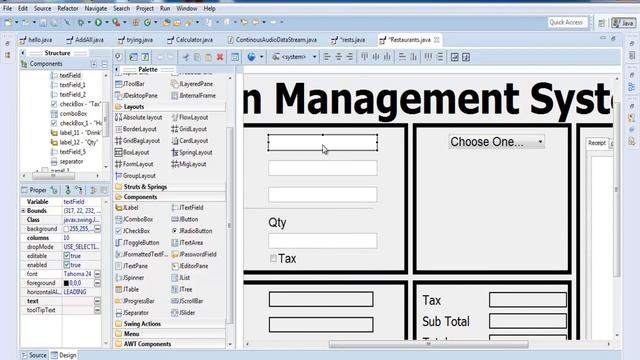Open the Run button dropdown arrow
This screenshot has height=360, width=640.
tap(107, 22)
